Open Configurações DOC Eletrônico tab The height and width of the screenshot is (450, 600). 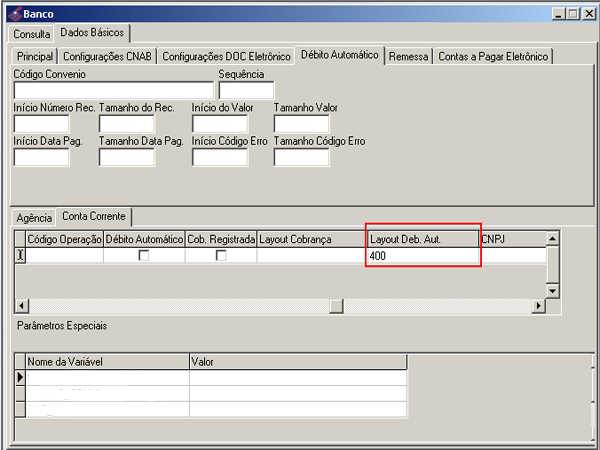[227, 57]
